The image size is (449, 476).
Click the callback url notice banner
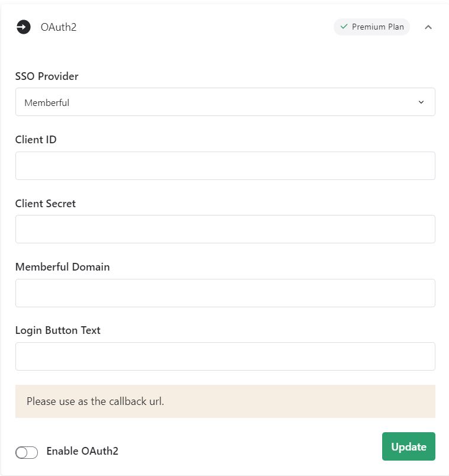[225, 401]
